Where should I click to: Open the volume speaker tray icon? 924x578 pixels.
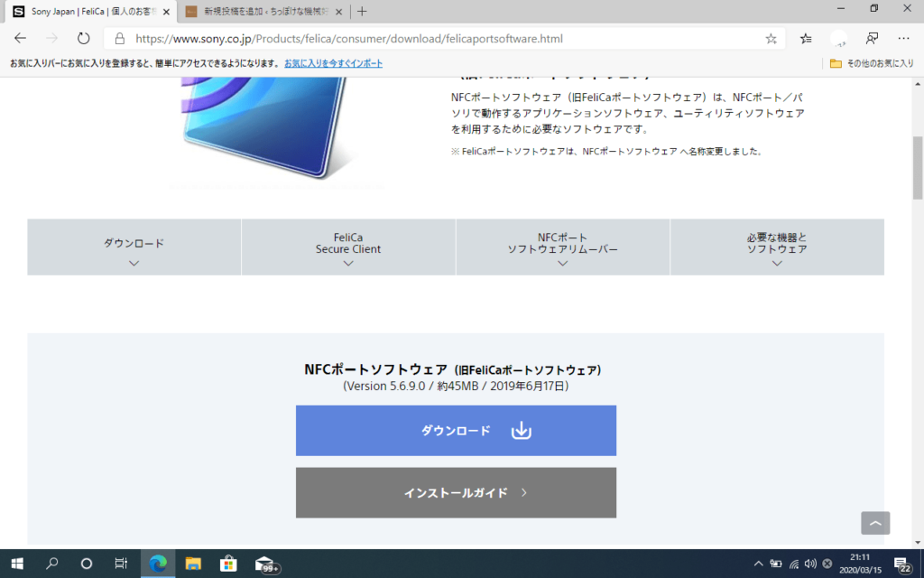coord(811,564)
